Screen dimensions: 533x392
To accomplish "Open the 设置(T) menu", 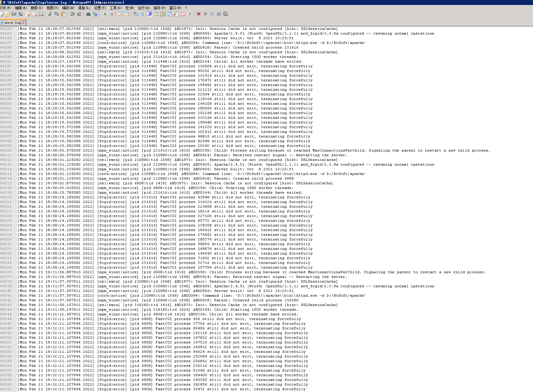I will (x=100, y=8).
